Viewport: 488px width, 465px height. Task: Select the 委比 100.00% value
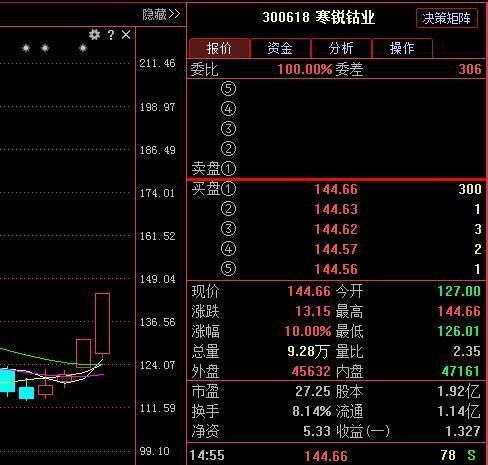(305, 69)
